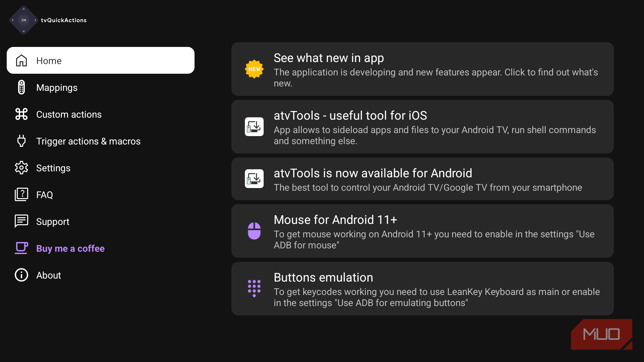
Task: Click the Buy me a coffee cup icon
Action: 21,248
